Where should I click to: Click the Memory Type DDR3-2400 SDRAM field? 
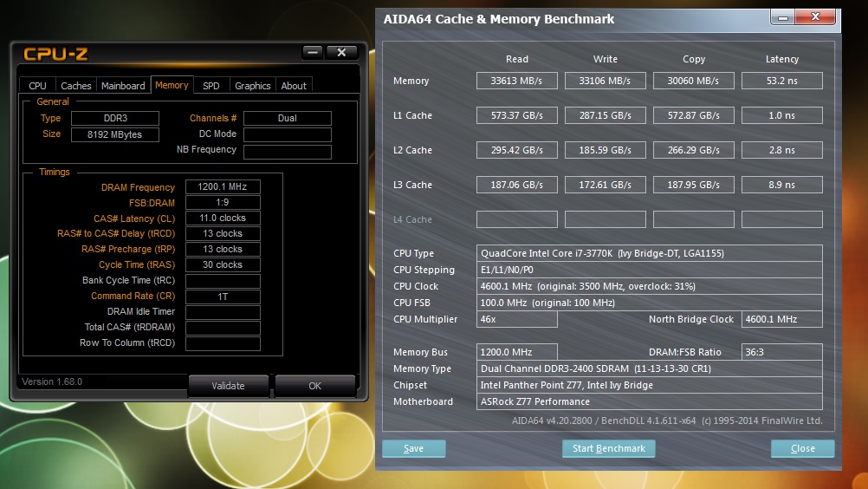(x=650, y=368)
